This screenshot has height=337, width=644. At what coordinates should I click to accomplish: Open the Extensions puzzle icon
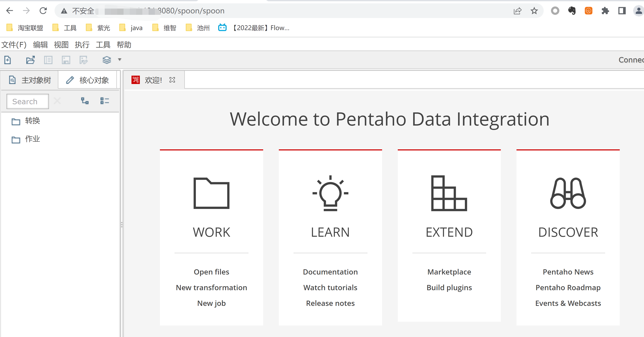605,11
